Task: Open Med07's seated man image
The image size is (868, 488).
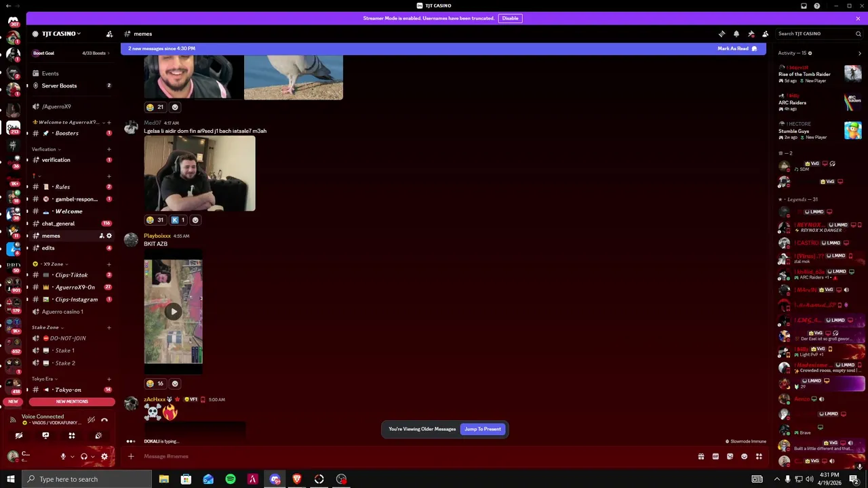Action: 199,174
